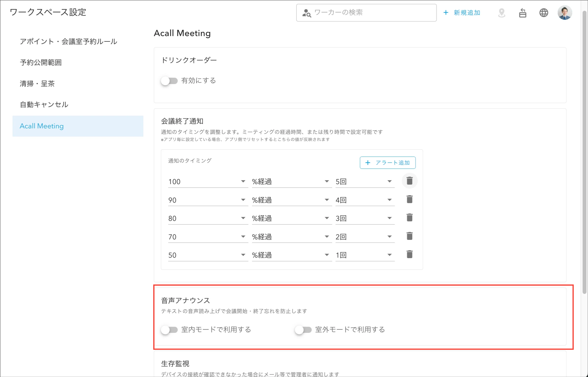The height and width of the screenshot is (377, 588).
Task: Click the ワーカーの検索 search field
Action: 366,13
